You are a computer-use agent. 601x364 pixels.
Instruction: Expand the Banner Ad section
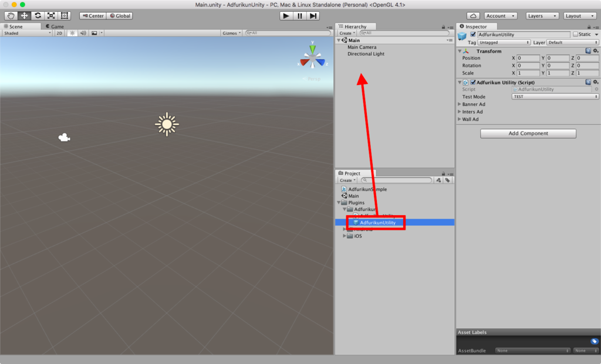click(460, 104)
